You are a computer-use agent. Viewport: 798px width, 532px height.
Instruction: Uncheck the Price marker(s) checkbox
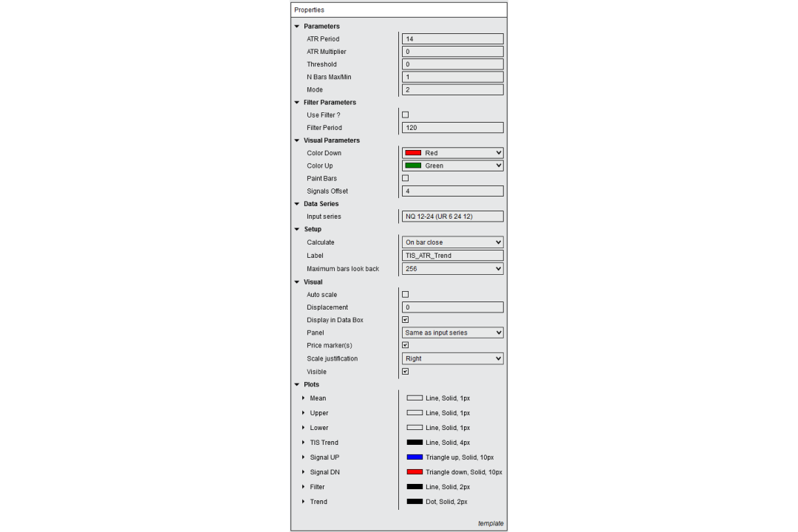405,345
